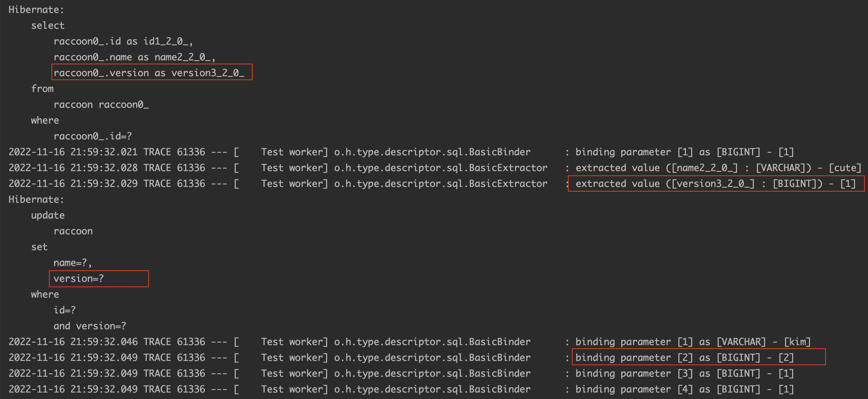Click the highlighted extracted value version3_2_0_ text
The image size is (868, 399).
715,184
